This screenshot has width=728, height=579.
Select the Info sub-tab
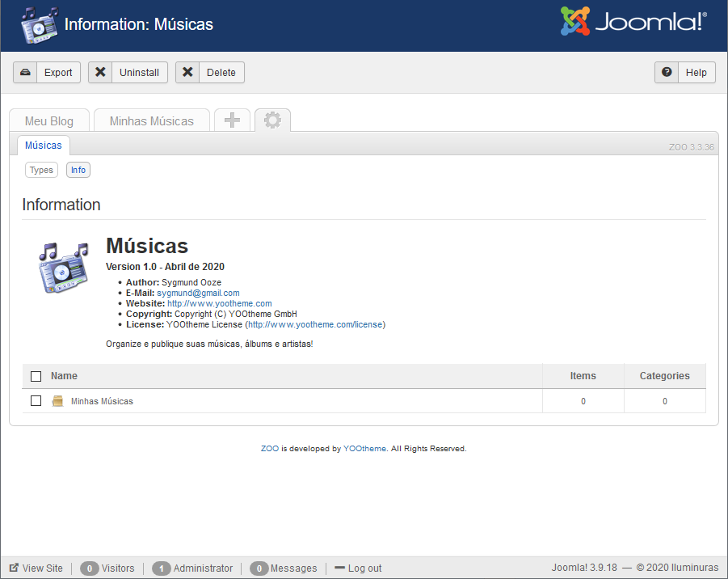(78, 170)
